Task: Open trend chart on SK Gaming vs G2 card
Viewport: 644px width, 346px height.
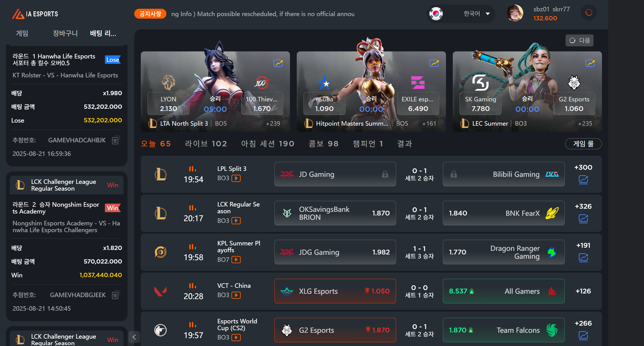Action: pos(590,63)
